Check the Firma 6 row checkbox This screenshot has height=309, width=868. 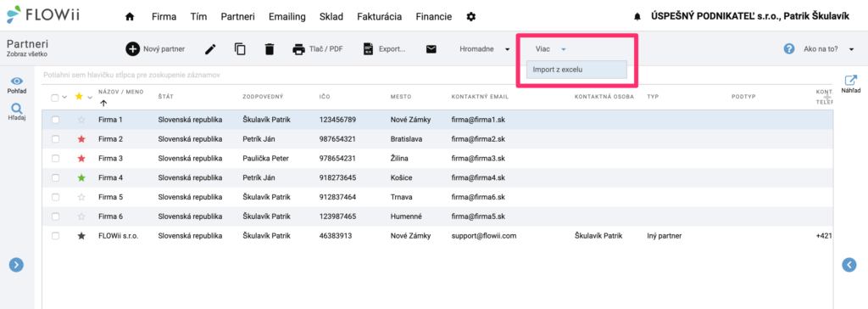55,216
